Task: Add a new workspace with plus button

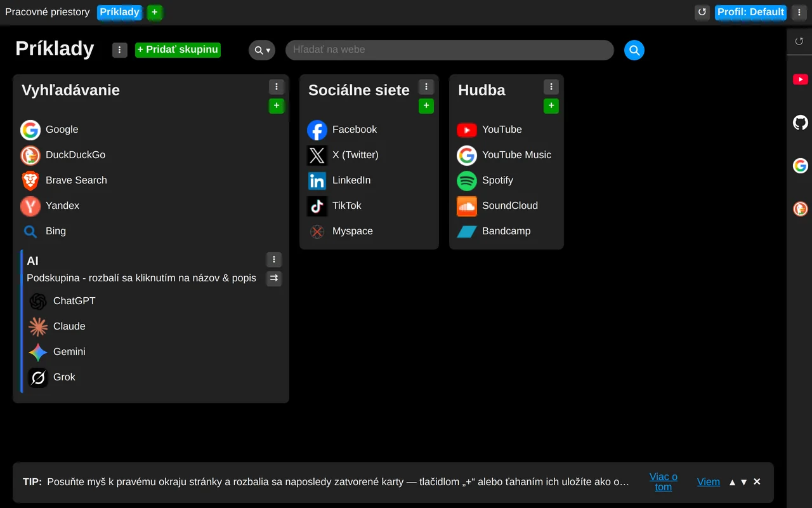Action: click(x=155, y=12)
